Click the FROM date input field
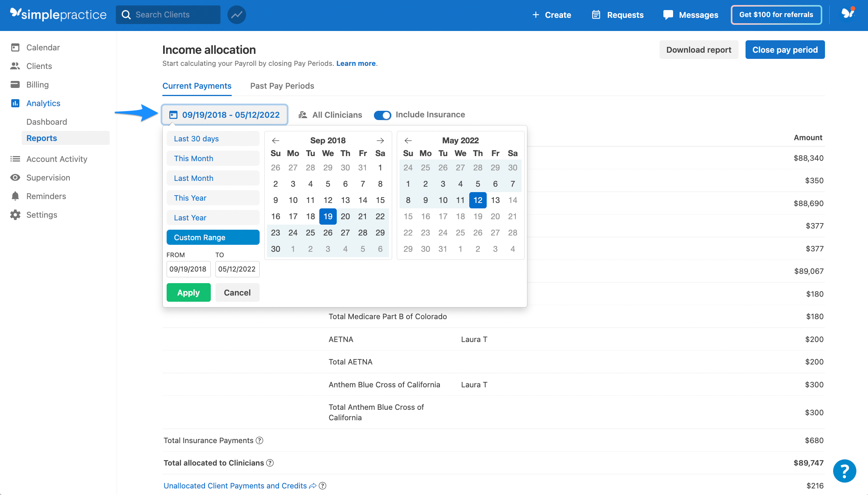868x495 pixels. click(x=189, y=269)
